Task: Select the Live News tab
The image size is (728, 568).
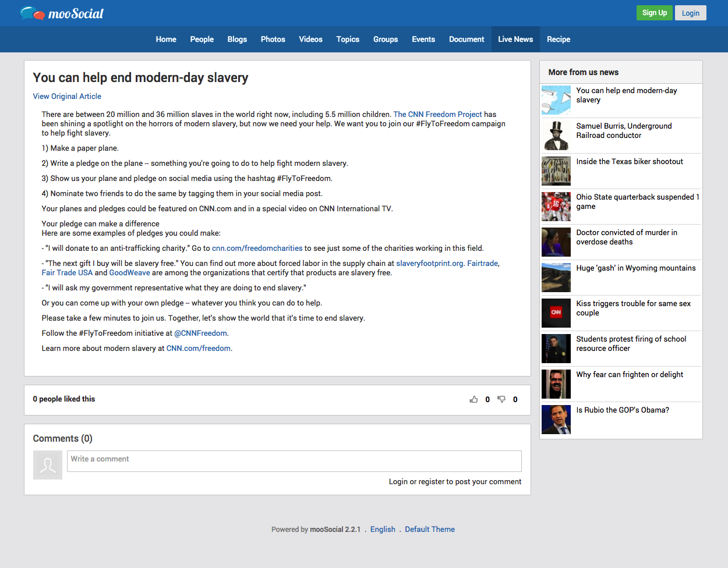Action: [515, 39]
